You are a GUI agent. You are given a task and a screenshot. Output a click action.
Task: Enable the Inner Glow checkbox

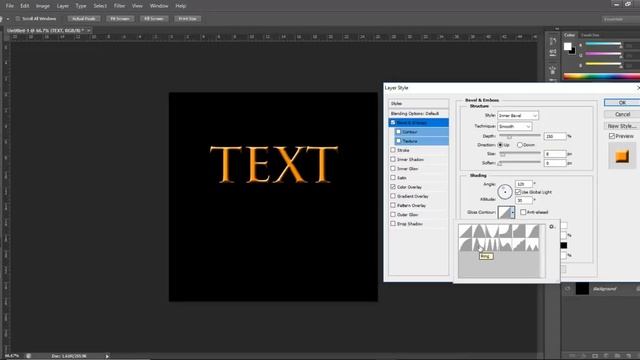[x=393, y=168]
